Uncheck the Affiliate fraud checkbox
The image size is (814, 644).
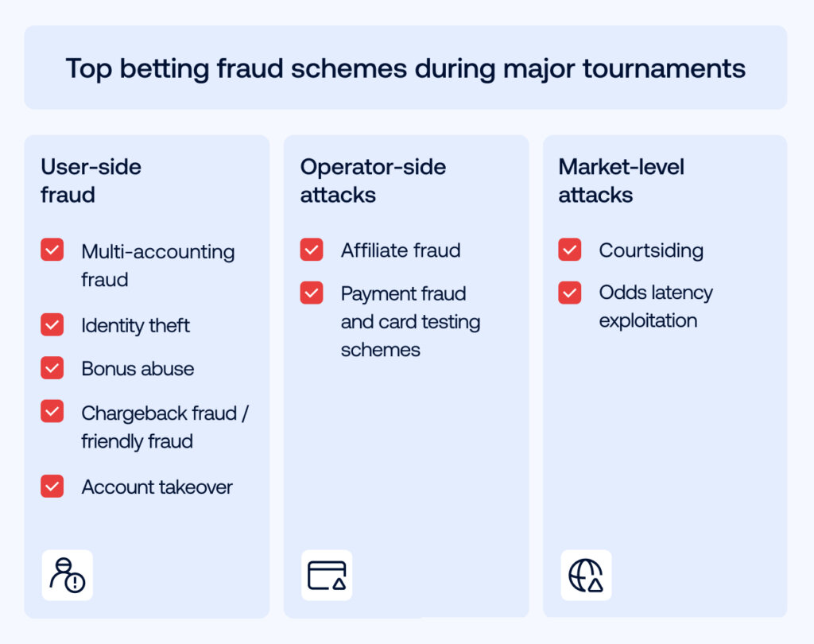click(312, 250)
